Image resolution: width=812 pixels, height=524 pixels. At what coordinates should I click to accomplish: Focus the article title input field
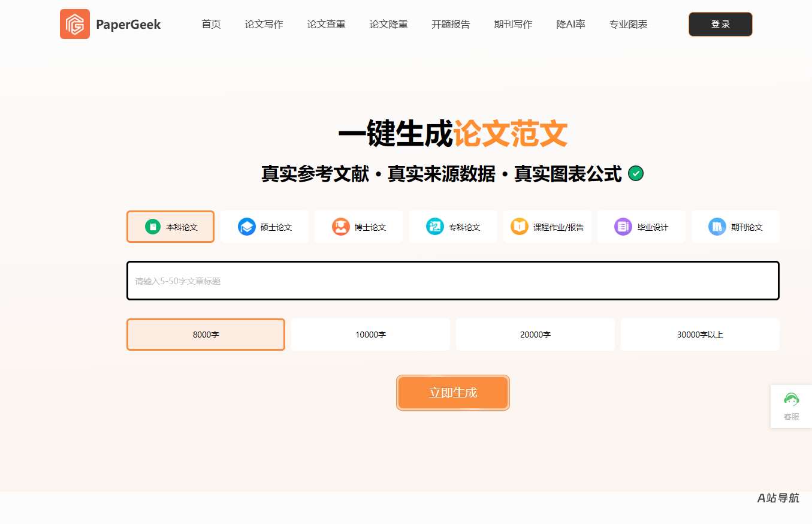tap(453, 281)
